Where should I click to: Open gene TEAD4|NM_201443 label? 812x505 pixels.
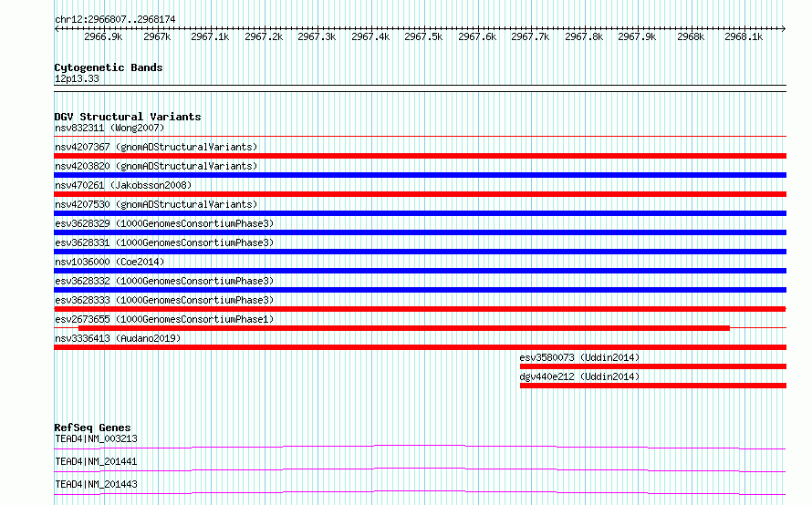tap(96, 484)
